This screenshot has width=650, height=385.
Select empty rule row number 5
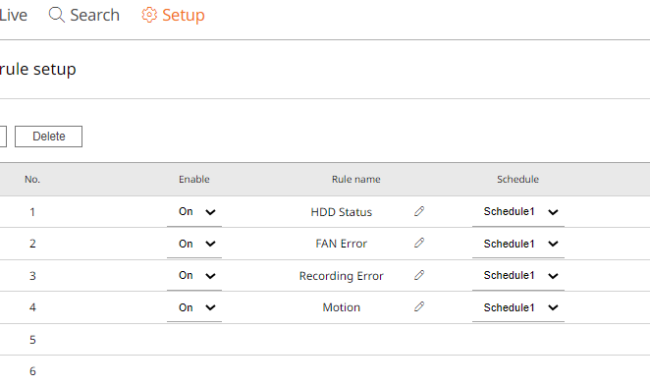tap(325, 339)
